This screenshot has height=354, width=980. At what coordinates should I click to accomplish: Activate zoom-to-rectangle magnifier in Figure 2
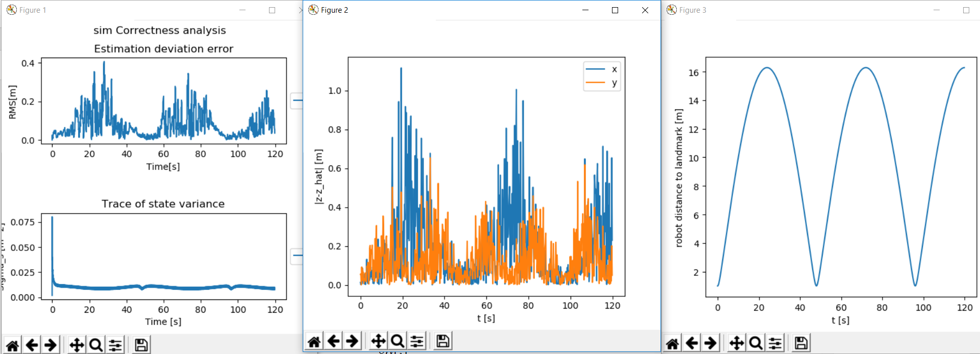pos(398,341)
